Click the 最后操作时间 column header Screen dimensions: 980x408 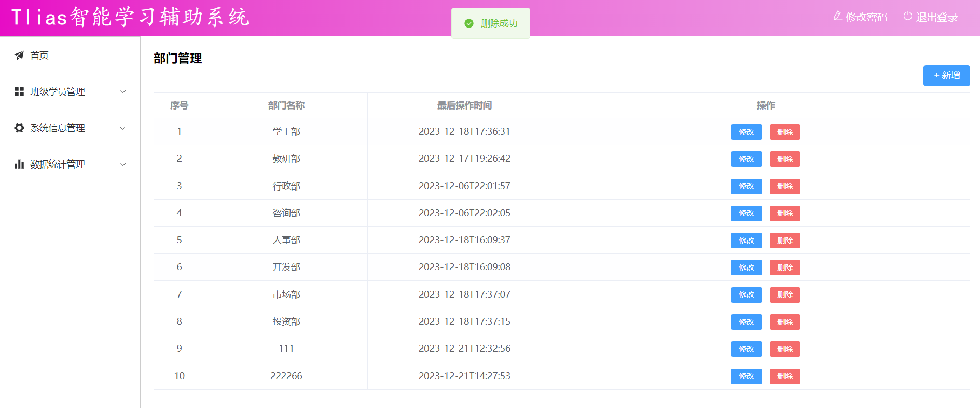pos(464,105)
